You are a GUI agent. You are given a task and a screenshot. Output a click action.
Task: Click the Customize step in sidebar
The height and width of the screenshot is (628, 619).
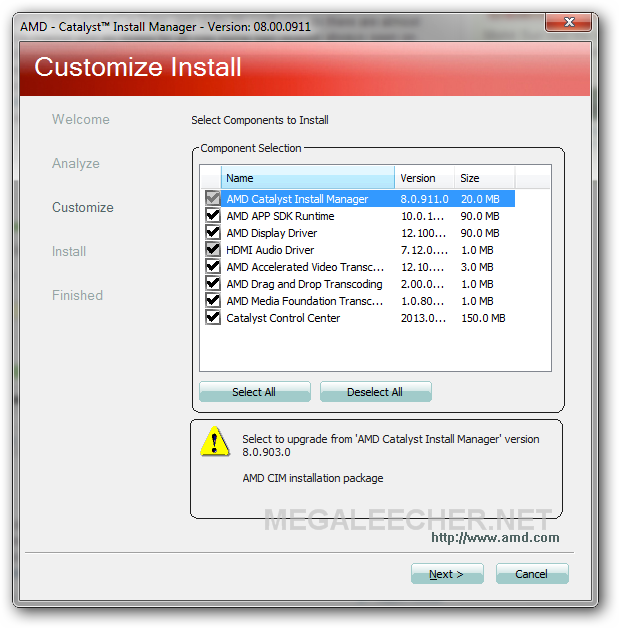point(82,207)
